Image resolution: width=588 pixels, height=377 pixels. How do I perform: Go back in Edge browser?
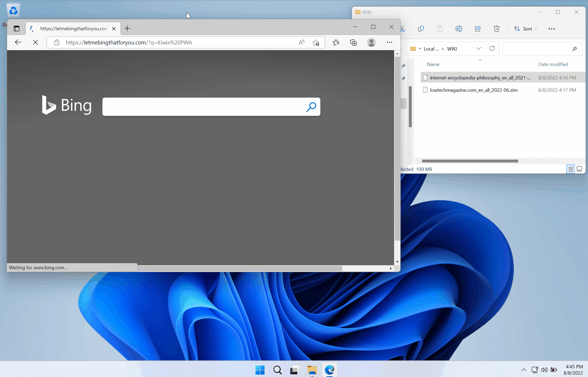[18, 42]
